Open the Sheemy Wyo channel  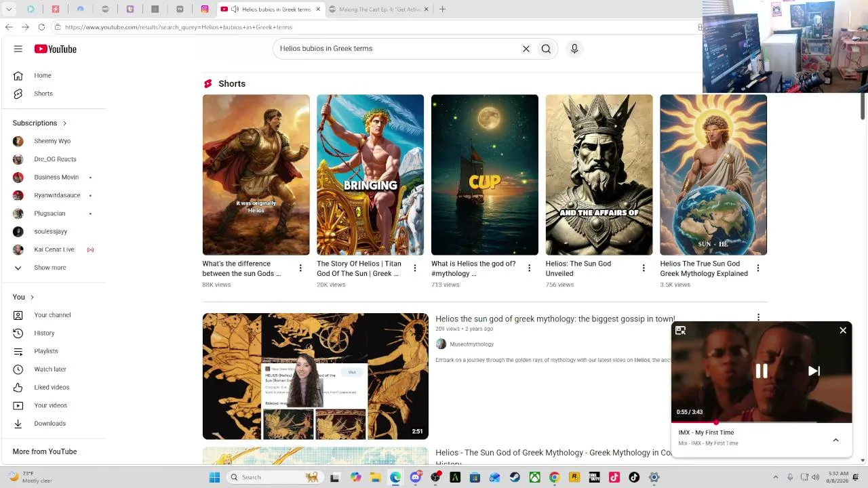[53, 141]
